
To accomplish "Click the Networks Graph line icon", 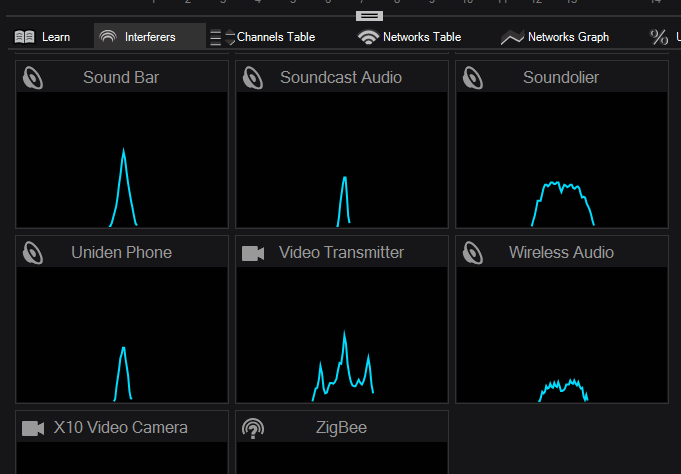I will pyautogui.click(x=512, y=38).
